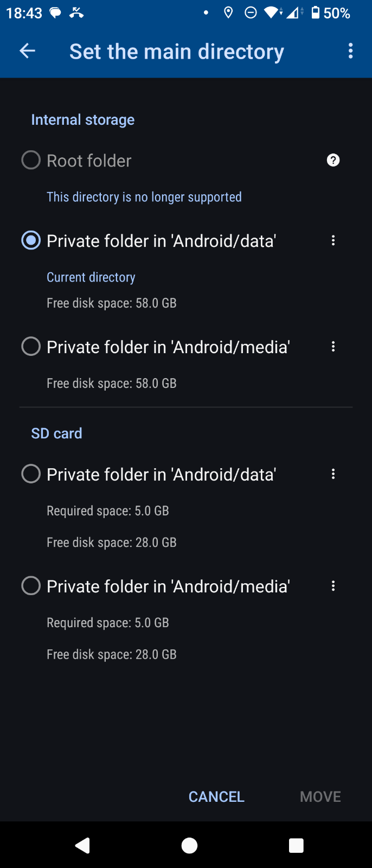Viewport: 372px width, 868px height.
Task: Choose SD card 'Android/media' radio button
Action: [31, 586]
